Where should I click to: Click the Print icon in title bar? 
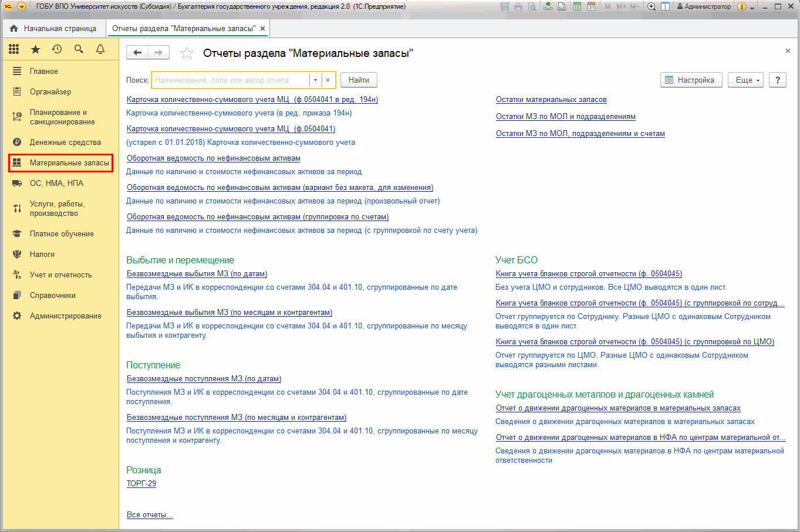518,6
